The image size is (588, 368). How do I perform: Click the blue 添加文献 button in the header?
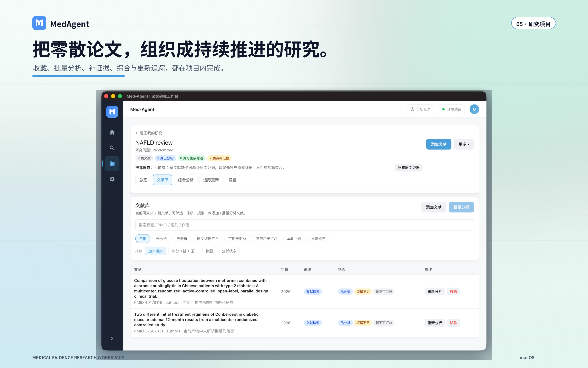439,144
